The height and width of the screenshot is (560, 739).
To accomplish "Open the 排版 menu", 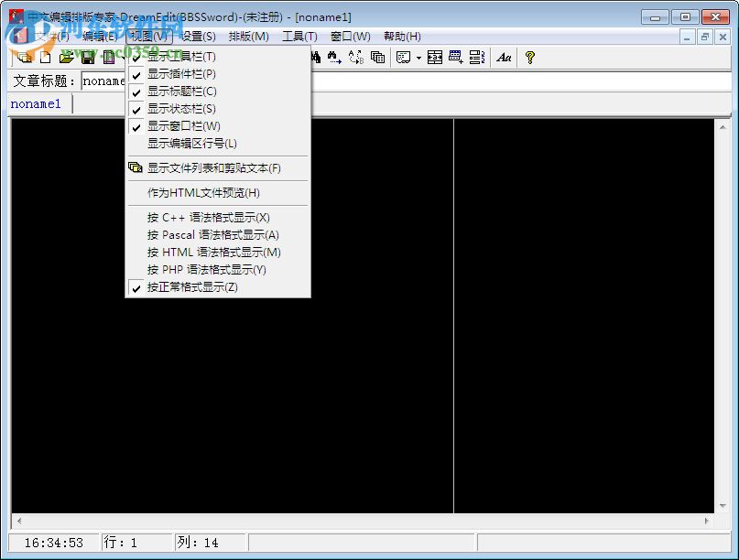I will tap(249, 36).
